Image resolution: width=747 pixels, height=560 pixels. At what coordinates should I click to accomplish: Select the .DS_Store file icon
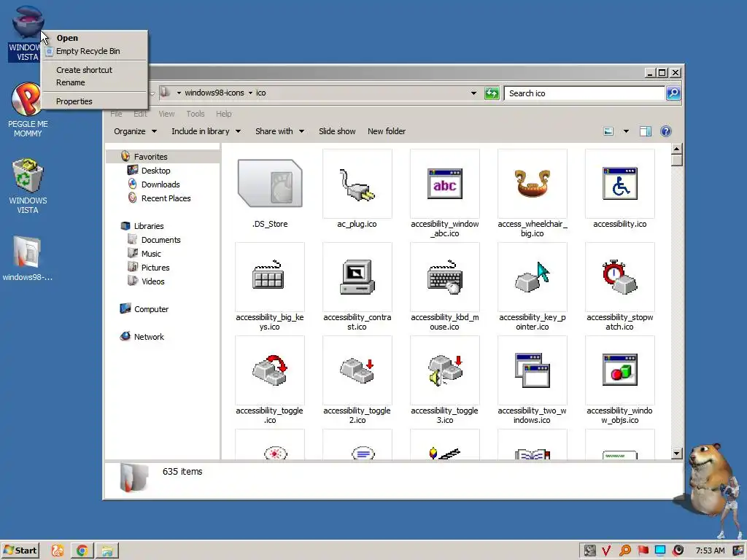[x=270, y=184]
